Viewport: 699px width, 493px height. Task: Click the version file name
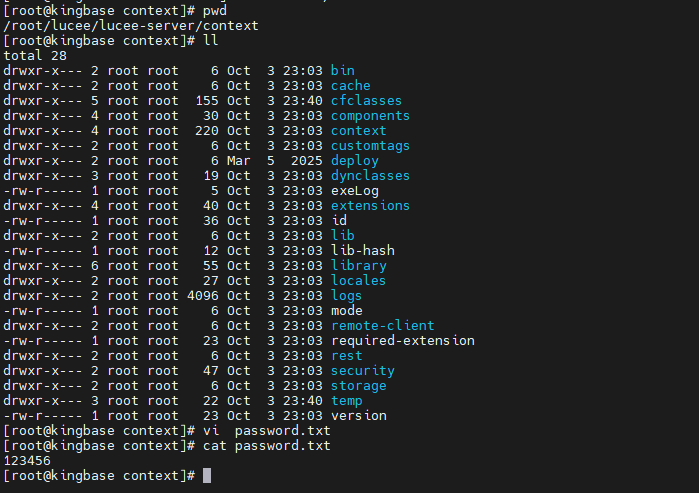coord(358,415)
